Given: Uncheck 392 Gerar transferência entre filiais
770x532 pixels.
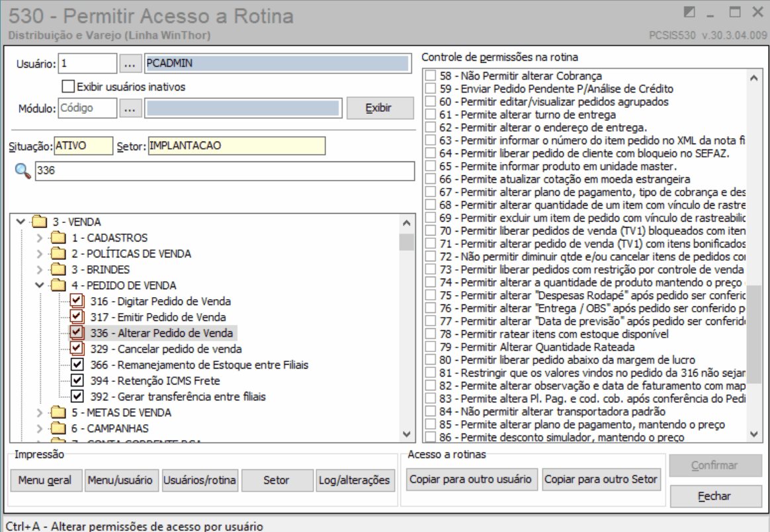Looking at the screenshot, I should click(x=77, y=396).
